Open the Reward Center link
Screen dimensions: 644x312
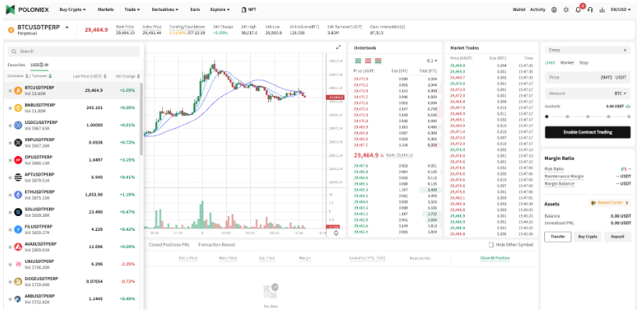coord(609,203)
